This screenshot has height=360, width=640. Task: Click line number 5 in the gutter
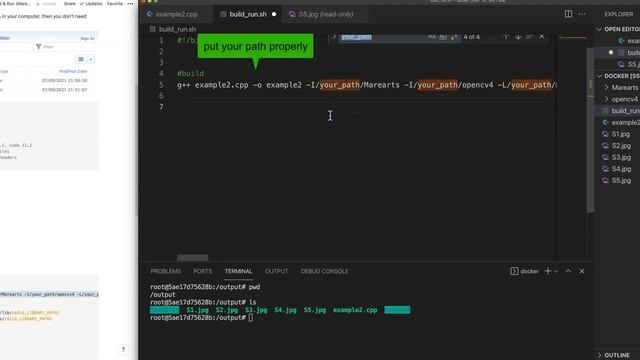[161, 85]
